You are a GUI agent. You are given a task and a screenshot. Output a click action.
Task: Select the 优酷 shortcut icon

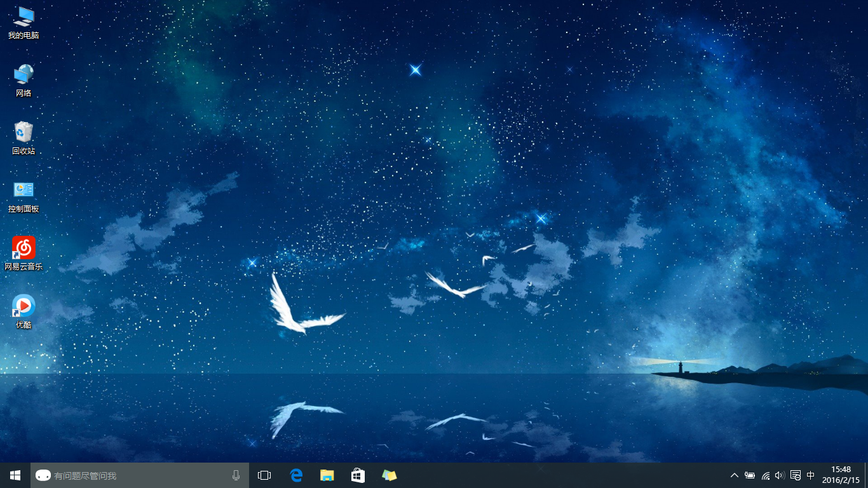[x=24, y=312]
